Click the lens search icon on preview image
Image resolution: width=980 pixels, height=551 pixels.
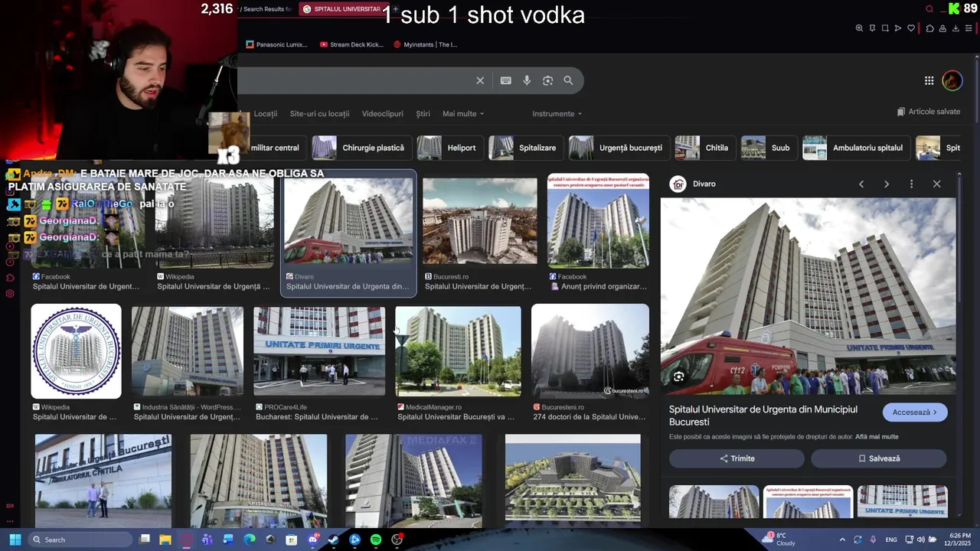pos(678,377)
